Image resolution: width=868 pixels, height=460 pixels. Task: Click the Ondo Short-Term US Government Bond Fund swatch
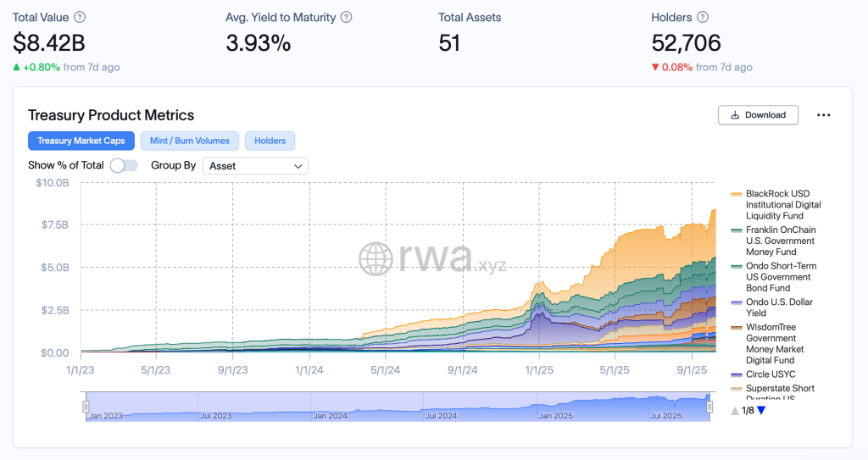tap(737, 266)
